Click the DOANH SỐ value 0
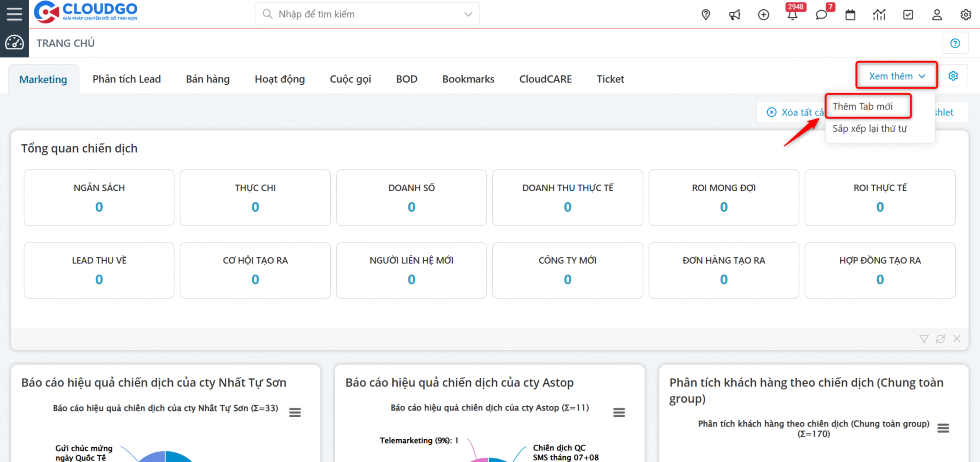Viewport: 980px width, 462px height. (412, 207)
